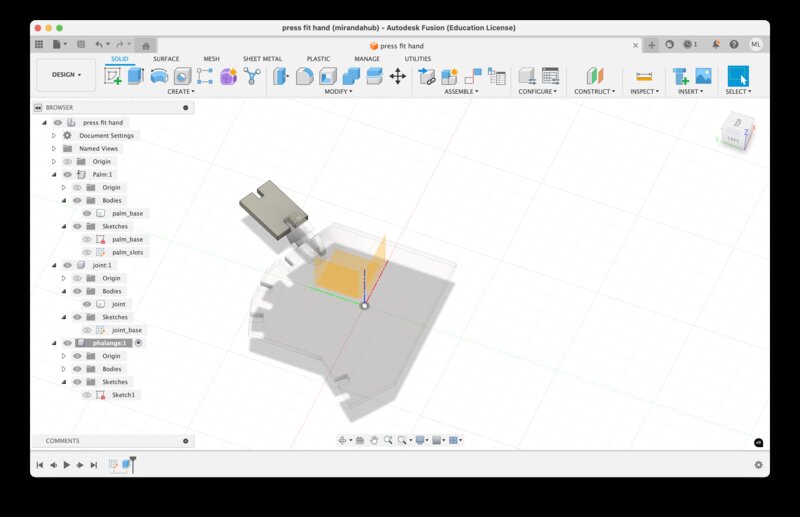Select the Create Sketch tool
The image size is (800, 517).
click(113, 76)
